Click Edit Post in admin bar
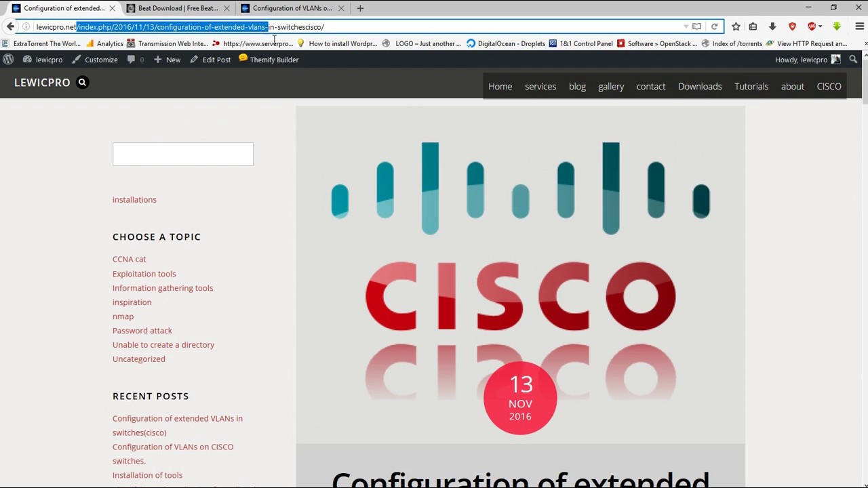This screenshot has height=488, width=868. pyautogui.click(x=210, y=60)
